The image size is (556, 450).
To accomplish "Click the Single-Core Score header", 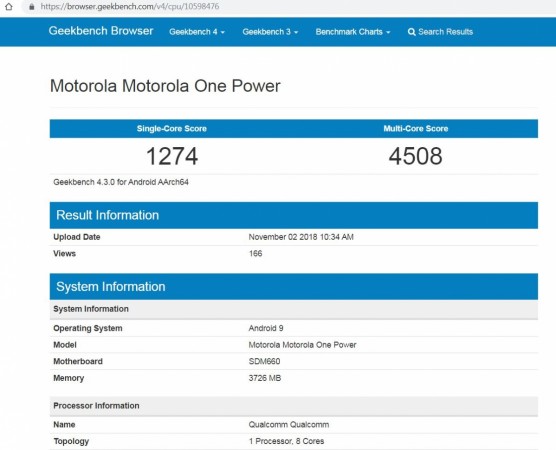I will click(x=172, y=128).
